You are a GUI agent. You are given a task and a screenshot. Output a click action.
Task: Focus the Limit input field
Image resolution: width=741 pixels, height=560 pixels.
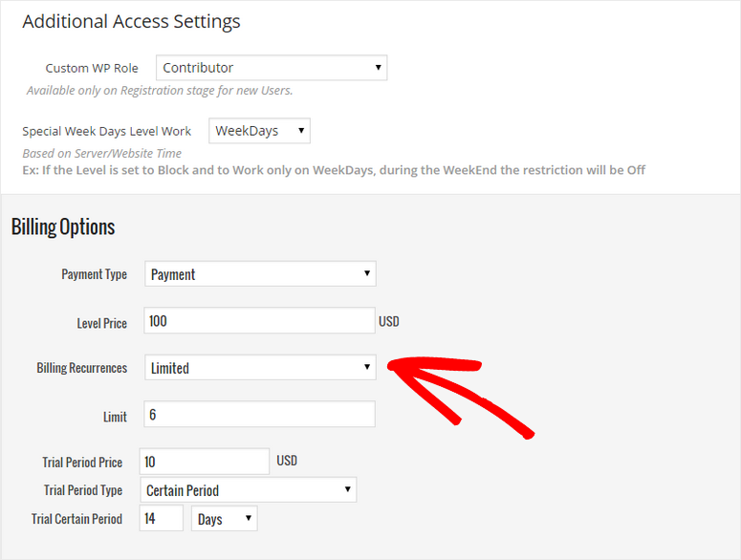tap(259, 414)
